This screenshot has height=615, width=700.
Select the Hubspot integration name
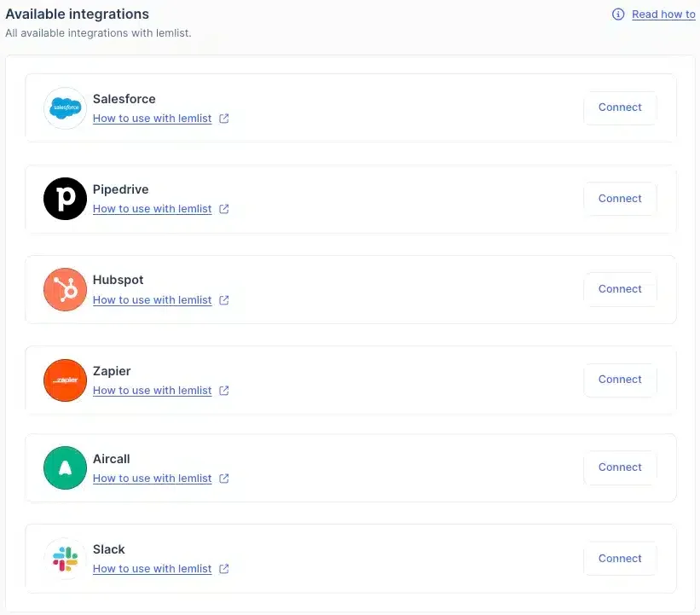[x=118, y=280]
